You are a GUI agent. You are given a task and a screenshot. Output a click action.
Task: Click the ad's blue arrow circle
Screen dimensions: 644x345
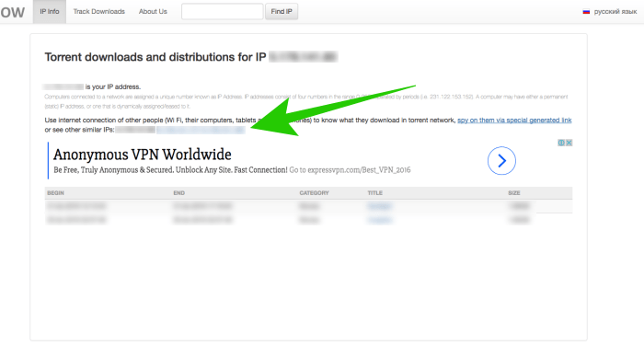coord(501,161)
